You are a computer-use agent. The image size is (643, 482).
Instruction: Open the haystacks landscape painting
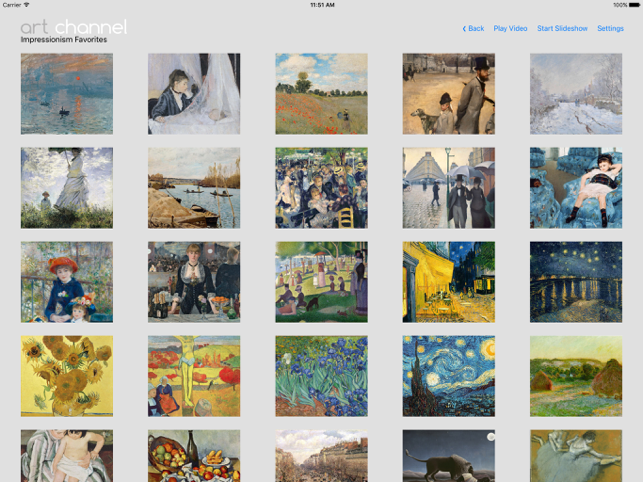pos(576,376)
